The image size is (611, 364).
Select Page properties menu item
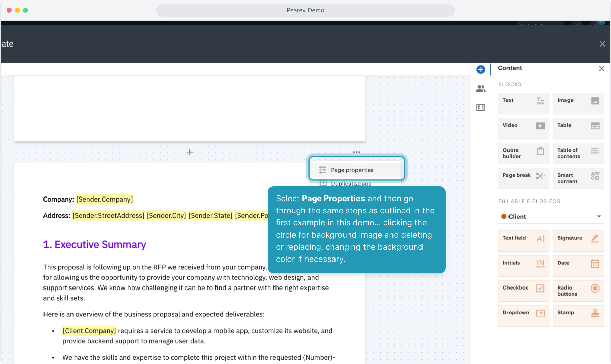[x=352, y=170]
